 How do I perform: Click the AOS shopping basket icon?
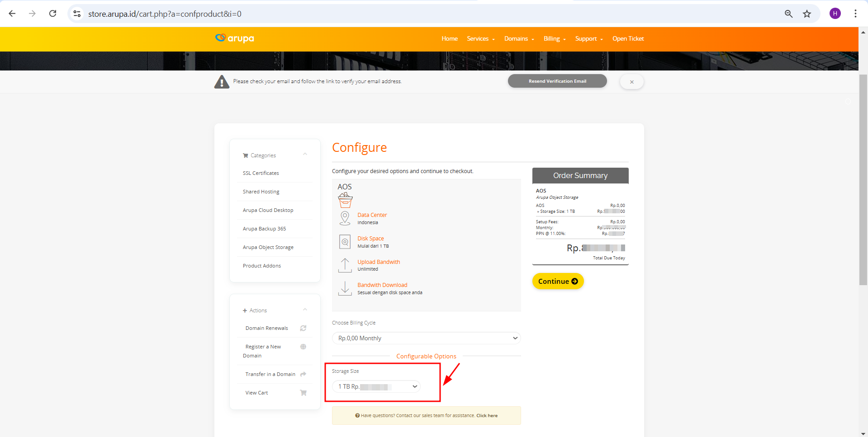(345, 199)
